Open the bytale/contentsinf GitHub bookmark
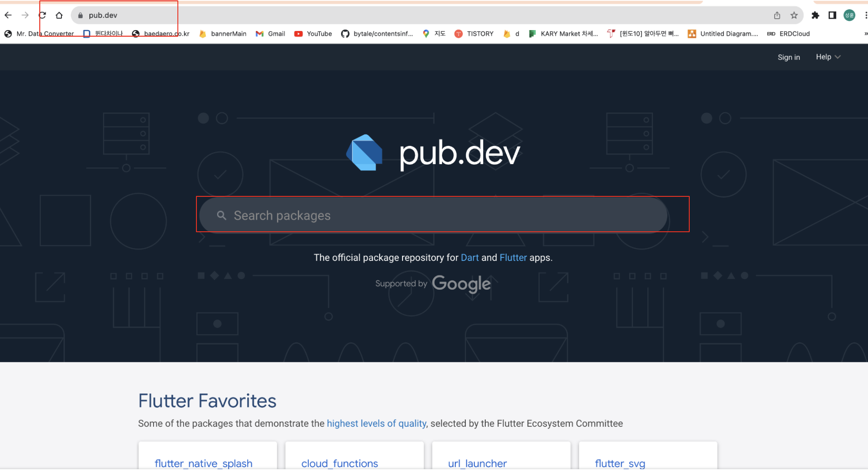This screenshot has height=475, width=868. coord(377,34)
